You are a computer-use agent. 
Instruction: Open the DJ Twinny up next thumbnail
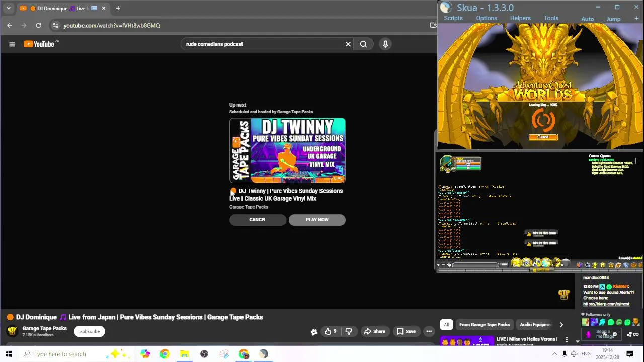click(287, 150)
